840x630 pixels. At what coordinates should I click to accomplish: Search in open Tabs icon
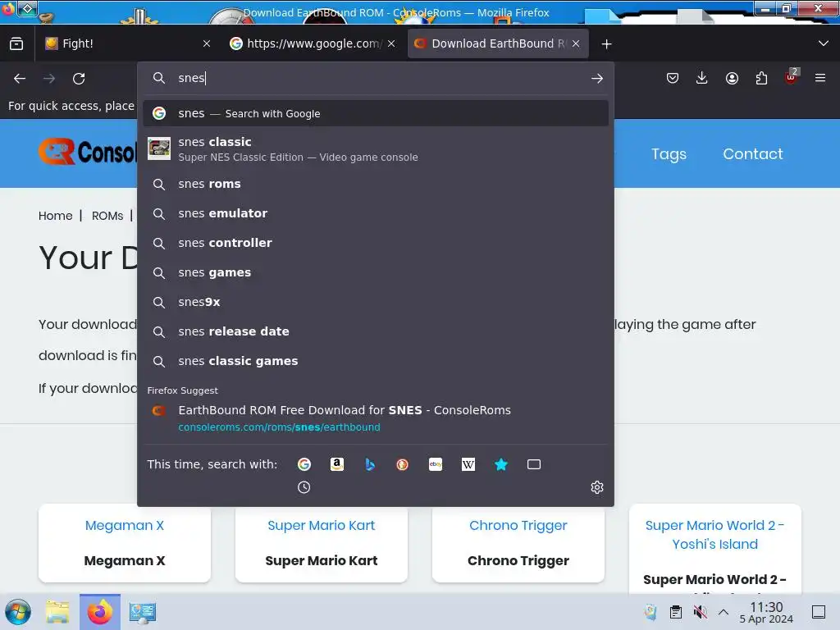(x=534, y=464)
